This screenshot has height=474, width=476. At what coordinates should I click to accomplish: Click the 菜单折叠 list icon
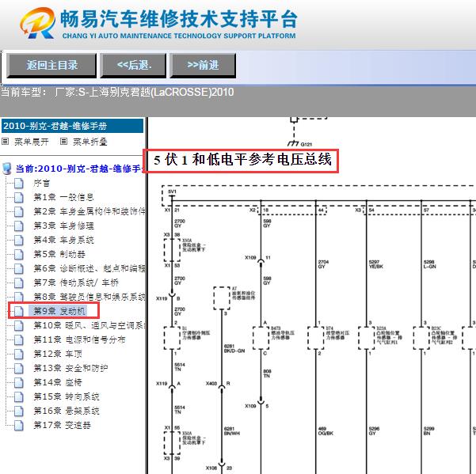coord(63,142)
